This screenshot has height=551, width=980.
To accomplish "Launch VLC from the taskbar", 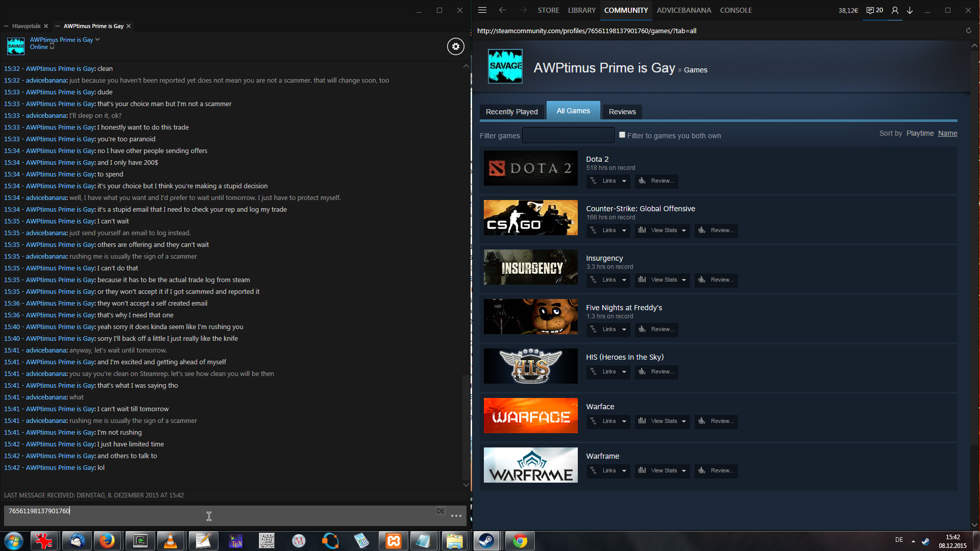I will pyautogui.click(x=170, y=541).
